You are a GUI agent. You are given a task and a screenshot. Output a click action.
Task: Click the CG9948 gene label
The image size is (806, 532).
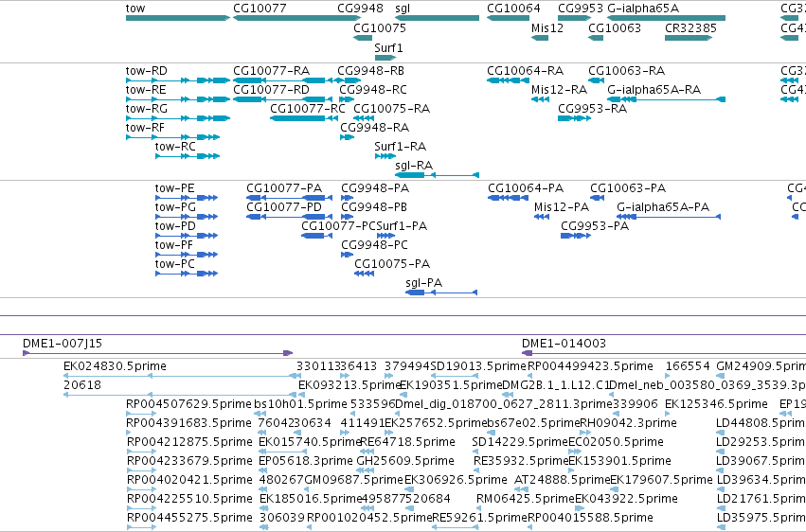coord(360,9)
